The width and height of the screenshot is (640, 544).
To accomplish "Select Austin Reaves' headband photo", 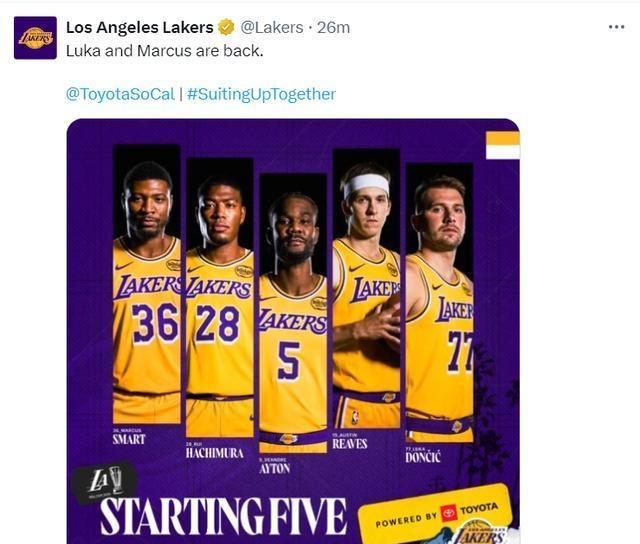I will click(x=366, y=290).
